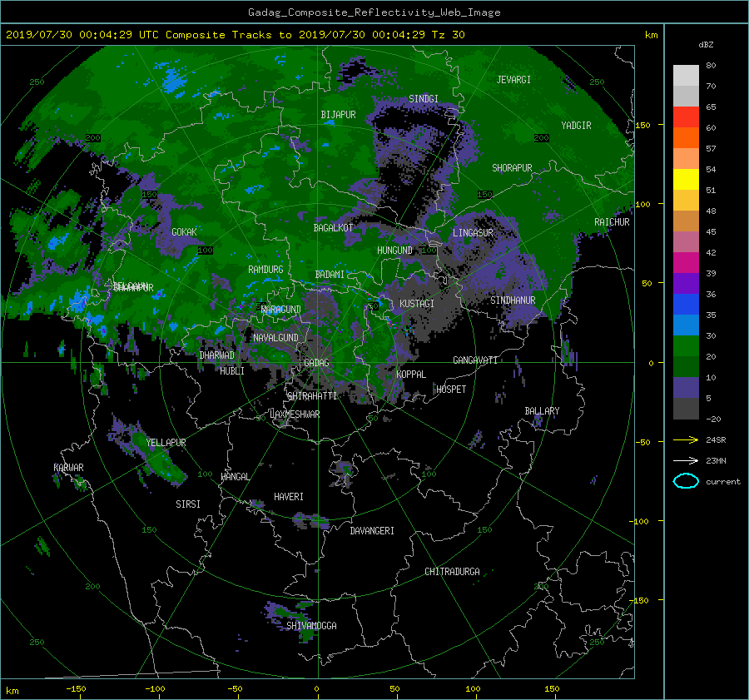Pick the orange 57–60 dBZ legend swatch

(x=686, y=137)
